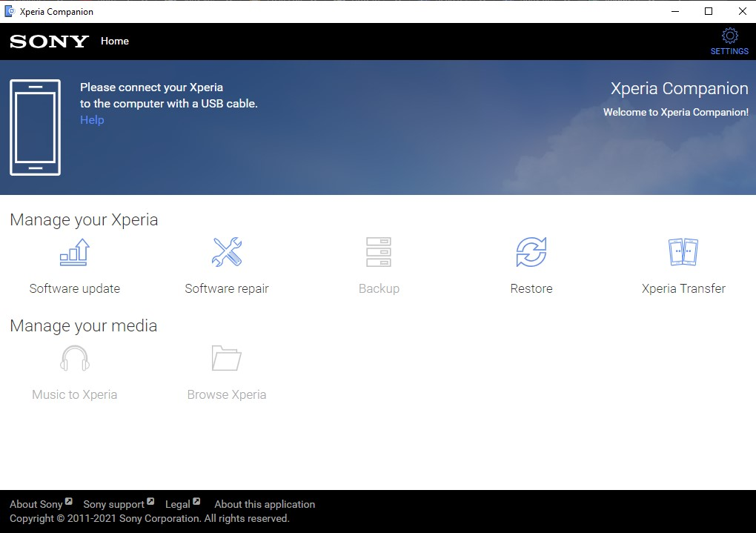
Task: Select the Restore label
Action: [531, 288]
